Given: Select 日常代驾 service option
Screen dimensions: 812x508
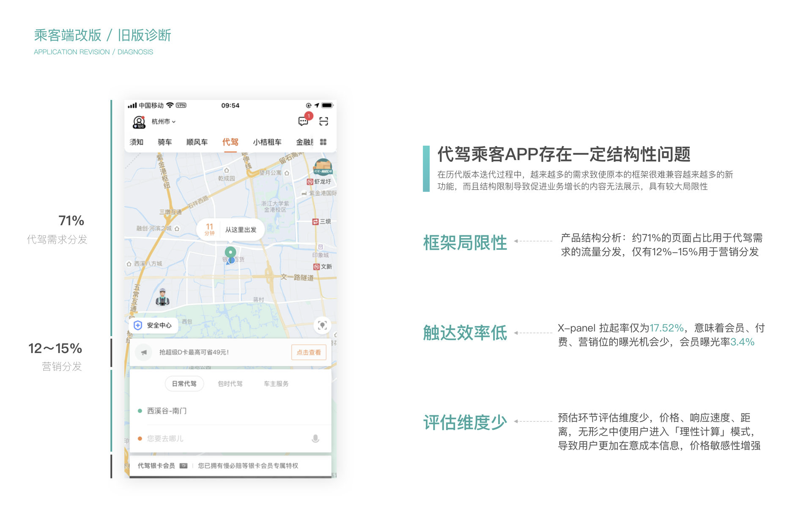Looking at the screenshot, I should pyautogui.click(x=184, y=384).
